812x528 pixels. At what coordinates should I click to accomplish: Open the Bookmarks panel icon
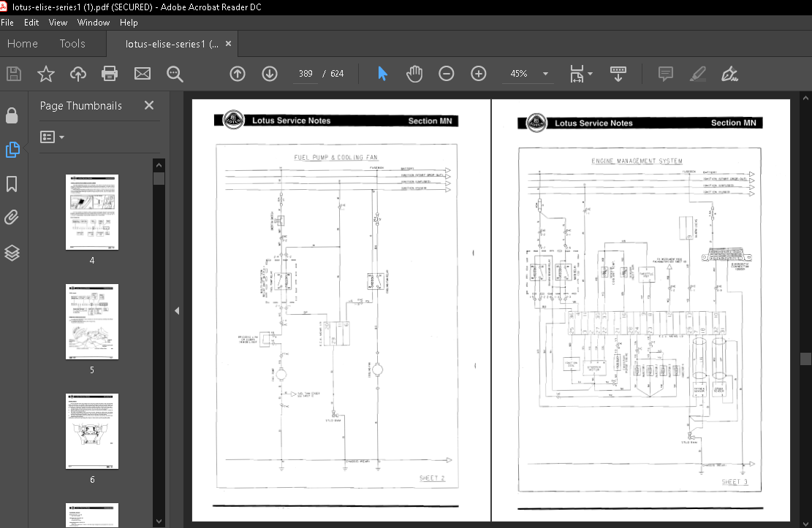12,184
